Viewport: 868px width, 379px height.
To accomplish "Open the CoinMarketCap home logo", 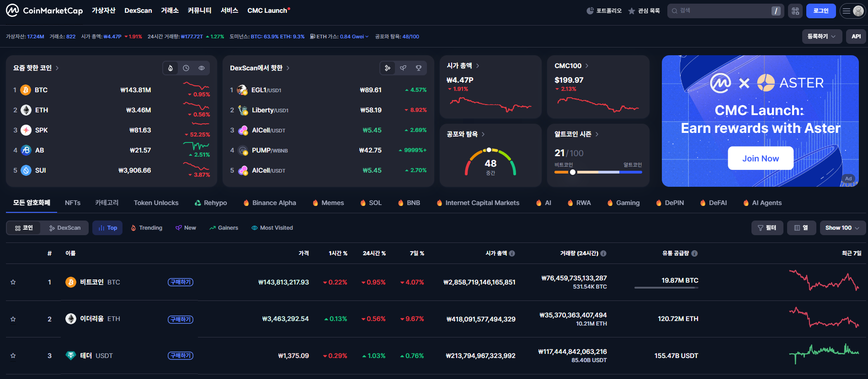I will pos(44,10).
